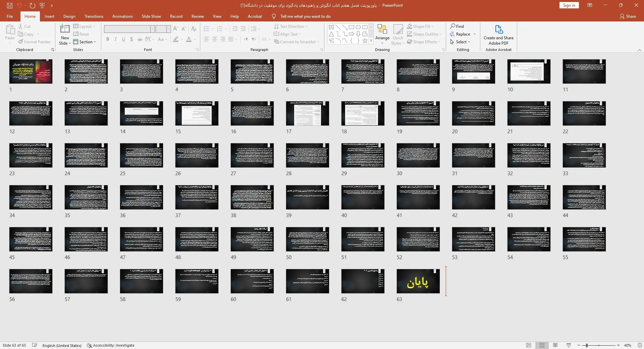Viewport: 644px width, 349px height.
Task: Click the Find icon
Action: pyautogui.click(x=457, y=26)
